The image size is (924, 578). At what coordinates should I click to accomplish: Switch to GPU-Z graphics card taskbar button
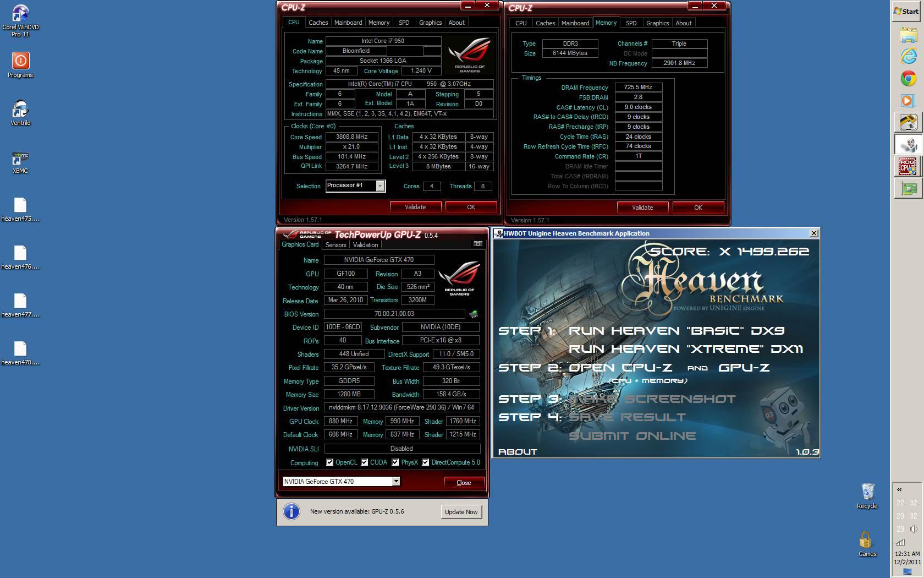(908, 188)
